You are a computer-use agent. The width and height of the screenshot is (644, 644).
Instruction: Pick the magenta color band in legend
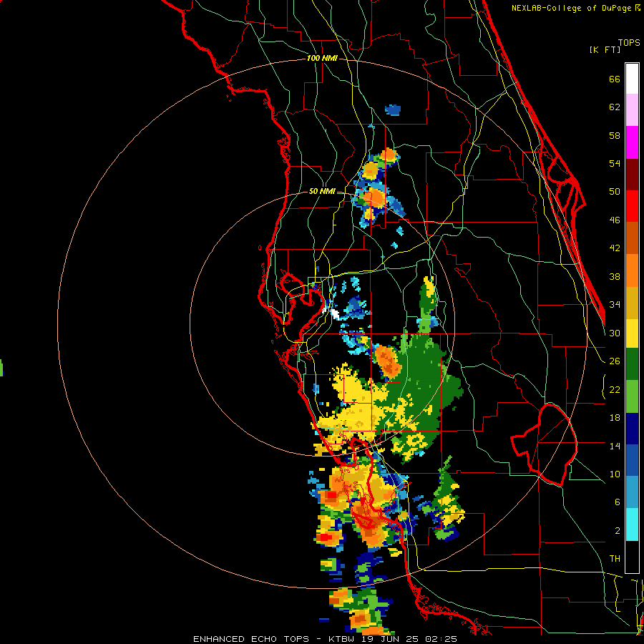(632, 142)
